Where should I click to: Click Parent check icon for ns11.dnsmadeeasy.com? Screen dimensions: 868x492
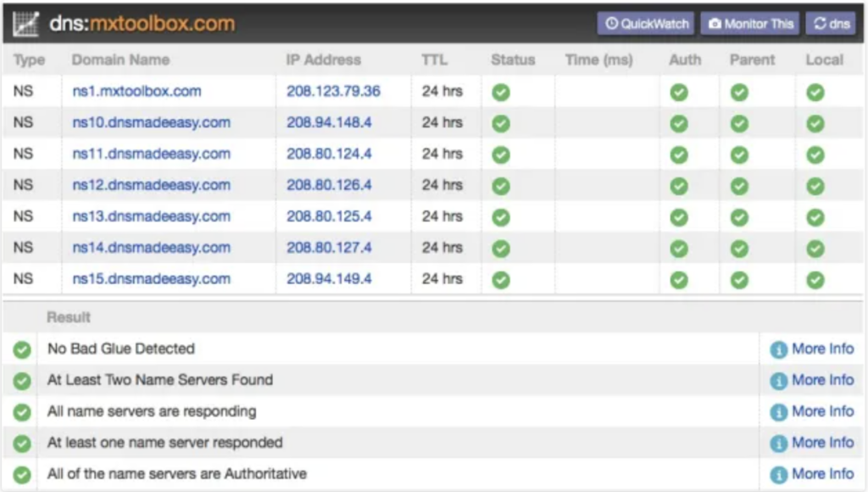739,155
